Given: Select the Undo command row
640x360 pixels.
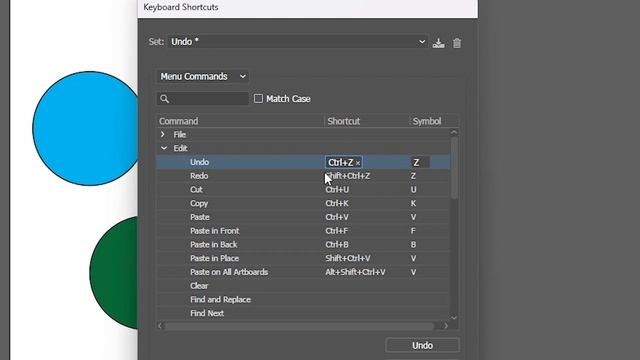Looking at the screenshot, I should click(x=303, y=162).
